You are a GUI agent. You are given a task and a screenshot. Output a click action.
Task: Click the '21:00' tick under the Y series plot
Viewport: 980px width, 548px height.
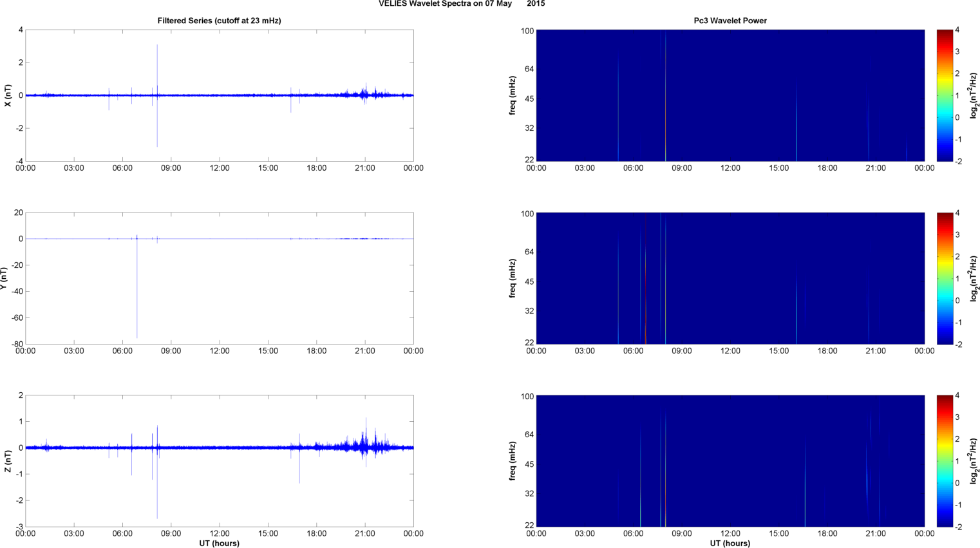365,351
